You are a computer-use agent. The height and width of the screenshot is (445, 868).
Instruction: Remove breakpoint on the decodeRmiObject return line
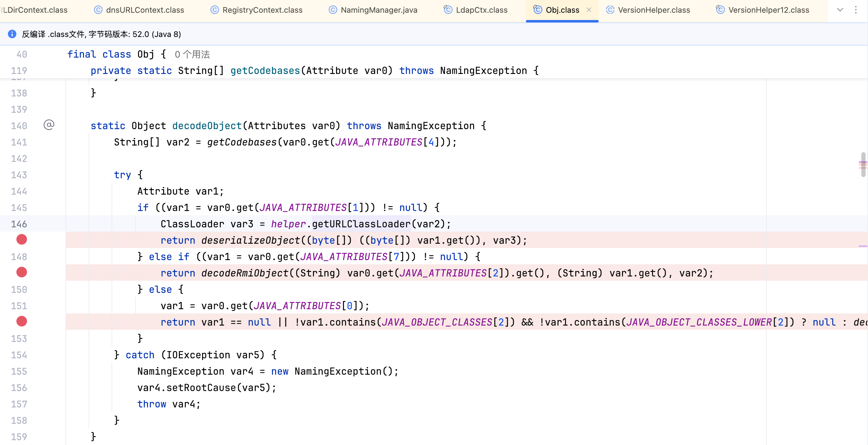pyautogui.click(x=22, y=272)
